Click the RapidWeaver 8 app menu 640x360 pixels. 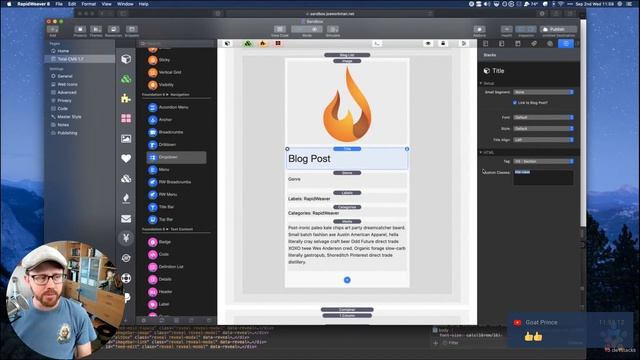click(x=33, y=4)
